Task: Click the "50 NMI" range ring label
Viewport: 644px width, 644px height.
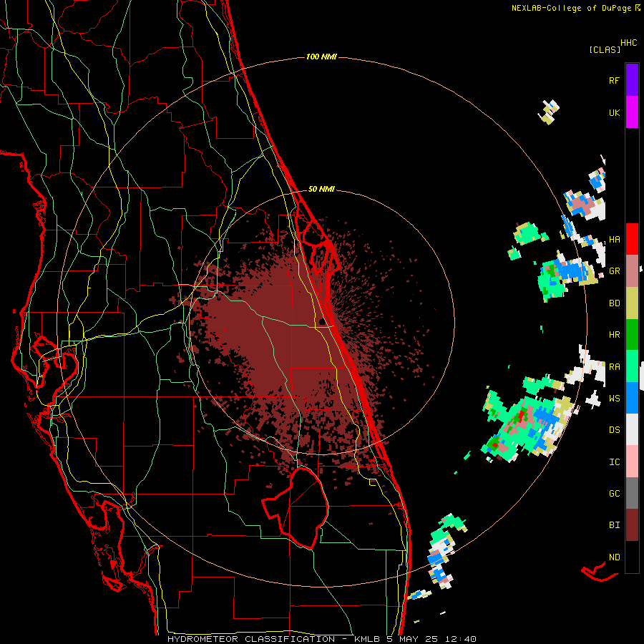Action: pyautogui.click(x=321, y=189)
